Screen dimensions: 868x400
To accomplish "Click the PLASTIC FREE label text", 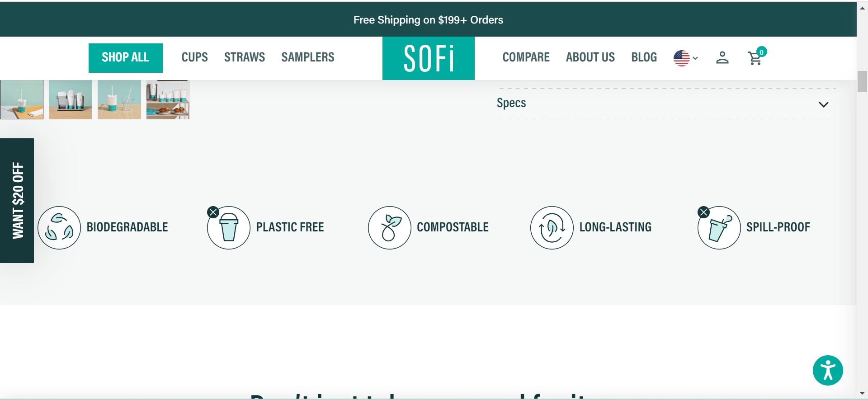I will (x=290, y=227).
